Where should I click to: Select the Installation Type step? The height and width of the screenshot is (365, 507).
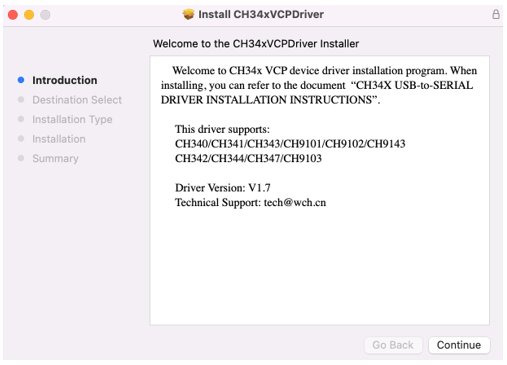click(x=72, y=119)
